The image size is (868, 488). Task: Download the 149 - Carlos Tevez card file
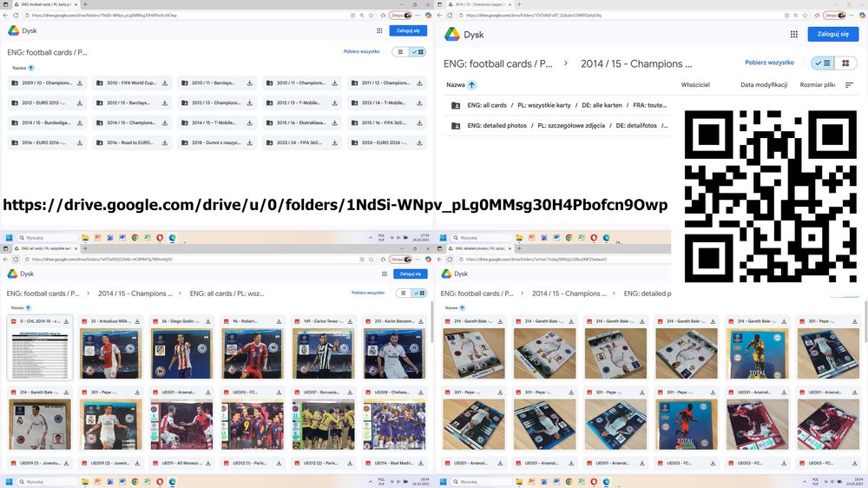tap(350, 321)
